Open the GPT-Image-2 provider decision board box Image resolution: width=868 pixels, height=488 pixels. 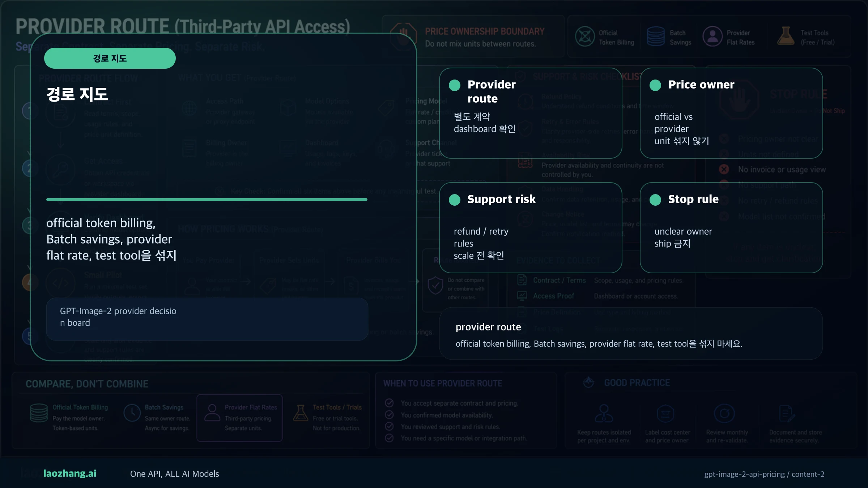point(207,319)
